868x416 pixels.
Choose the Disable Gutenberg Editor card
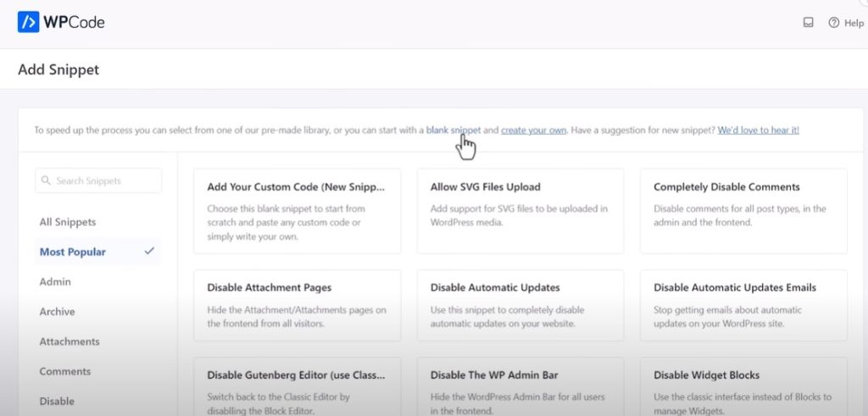pyautogui.click(x=298, y=386)
